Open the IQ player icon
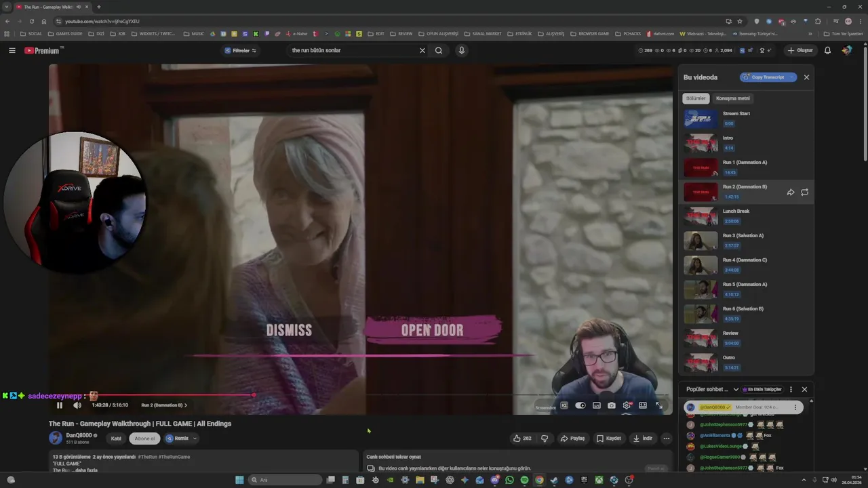 click(564, 405)
